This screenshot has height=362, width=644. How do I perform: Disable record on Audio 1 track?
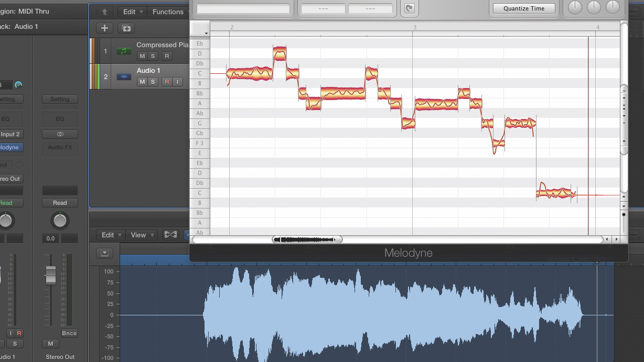point(167,82)
